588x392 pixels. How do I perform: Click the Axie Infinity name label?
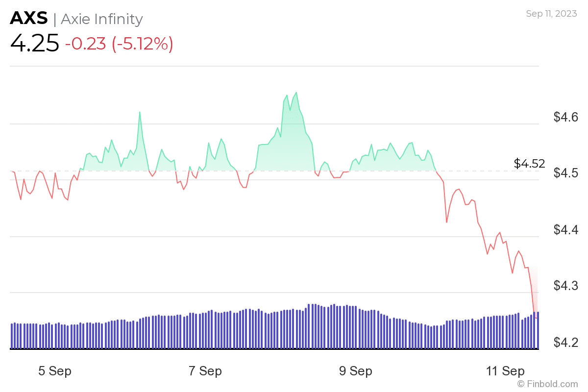pyautogui.click(x=101, y=19)
